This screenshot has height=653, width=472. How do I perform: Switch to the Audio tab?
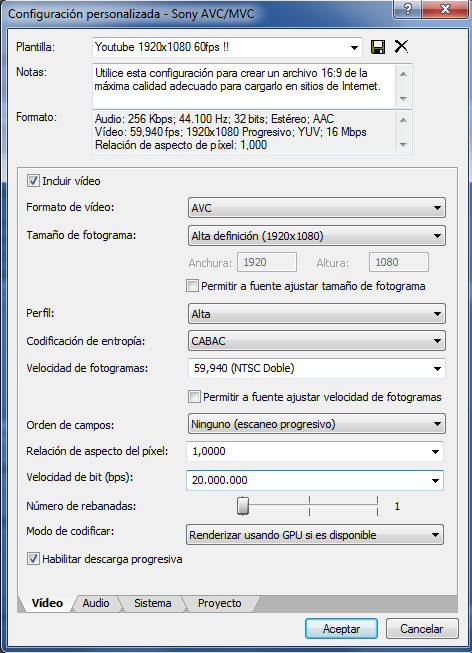coord(96,603)
